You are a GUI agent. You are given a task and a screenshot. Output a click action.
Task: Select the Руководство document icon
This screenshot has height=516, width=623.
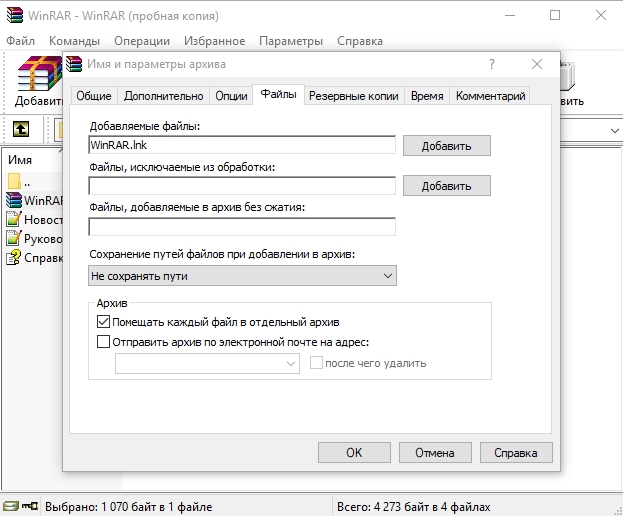(x=14, y=238)
